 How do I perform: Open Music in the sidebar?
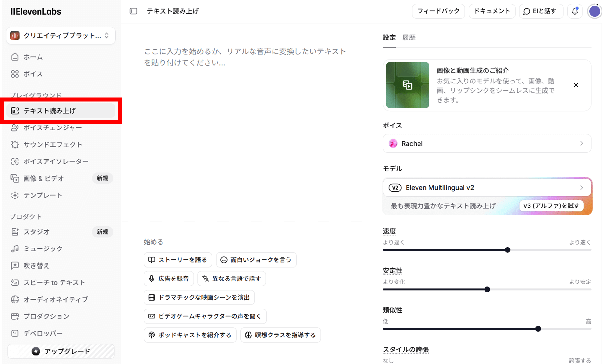coord(43,249)
